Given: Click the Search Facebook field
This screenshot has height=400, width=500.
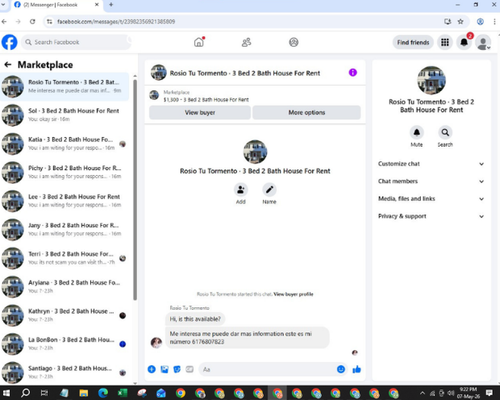Looking at the screenshot, I should [77, 42].
